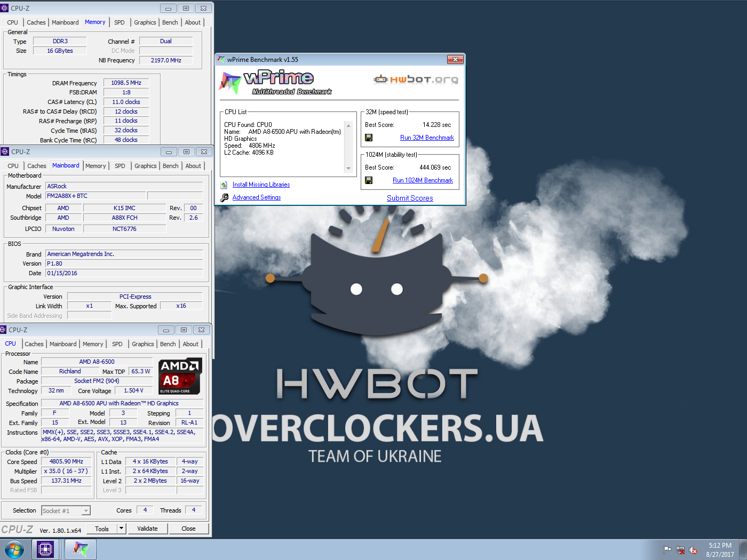
Task: Click the BIOS version field P1.80
Action: point(124,263)
